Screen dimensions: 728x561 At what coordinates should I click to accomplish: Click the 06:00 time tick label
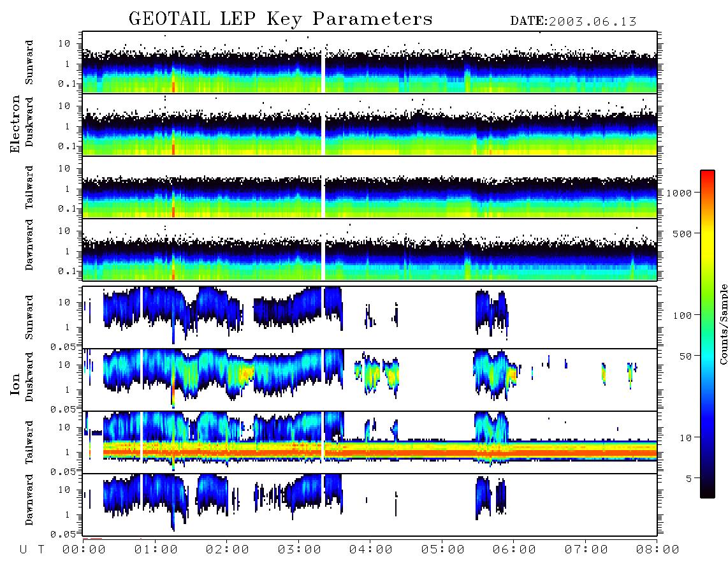(x=514, y=550)
